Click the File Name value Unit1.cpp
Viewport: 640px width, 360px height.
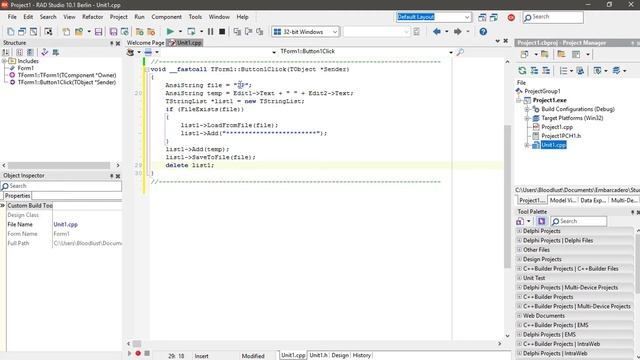(x=66, y=224)
